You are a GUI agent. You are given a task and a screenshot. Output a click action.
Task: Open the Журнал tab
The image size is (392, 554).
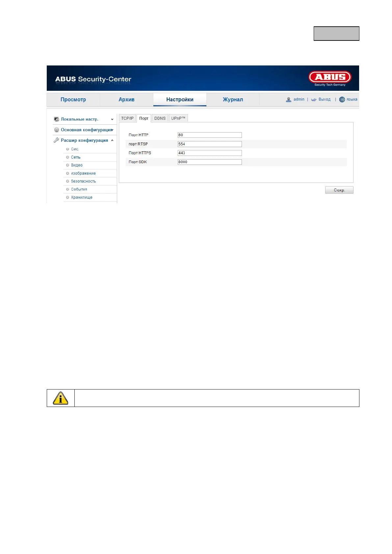[233, 100]
